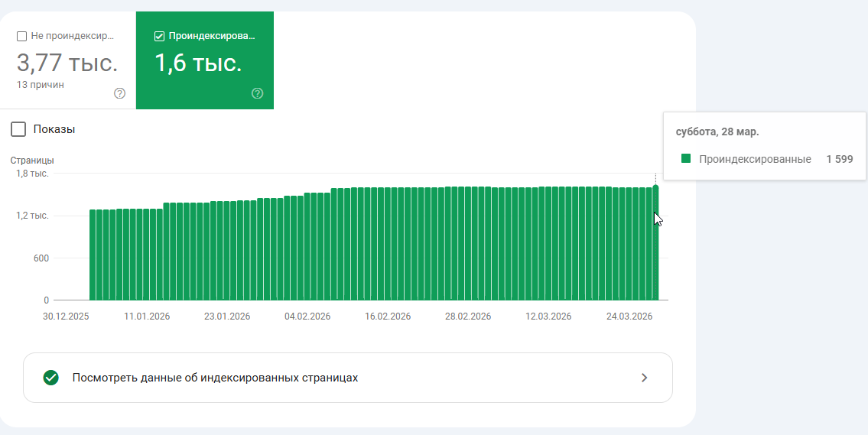Enable the Не проиндексированные checkbox
The image size is (868, 435).
pos(21,37)
